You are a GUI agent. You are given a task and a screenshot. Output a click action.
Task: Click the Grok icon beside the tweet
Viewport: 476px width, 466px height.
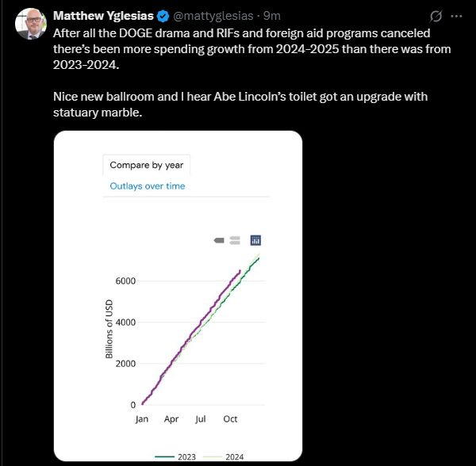[435, 17]
